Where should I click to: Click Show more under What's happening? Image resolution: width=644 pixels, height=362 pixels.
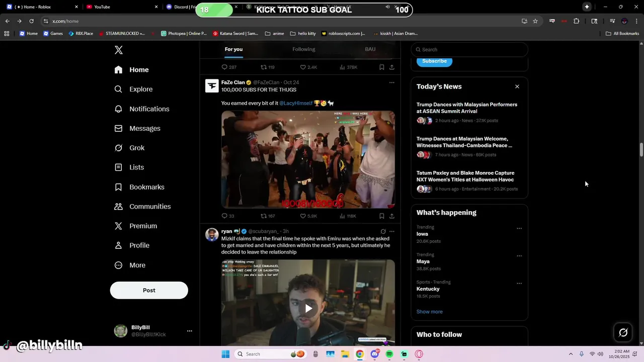pos(429,312)
